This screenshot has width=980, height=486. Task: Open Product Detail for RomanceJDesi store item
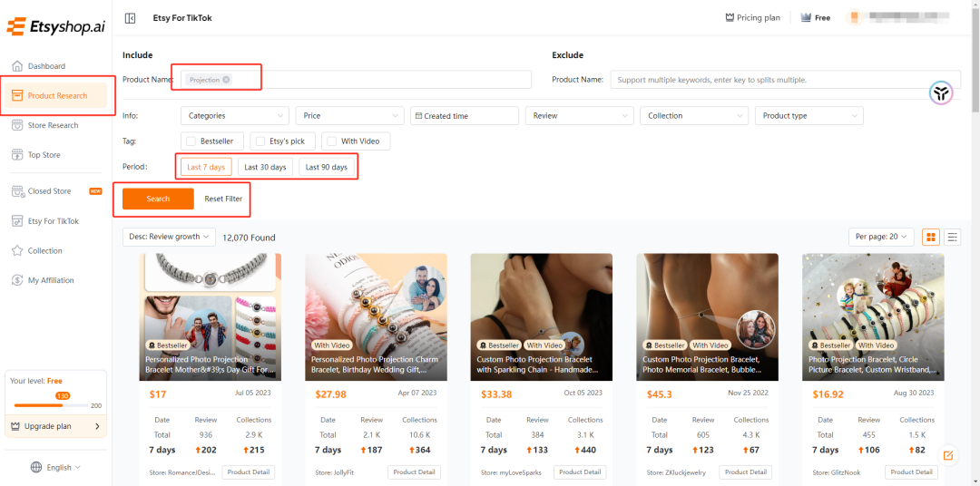coord(248,472)
